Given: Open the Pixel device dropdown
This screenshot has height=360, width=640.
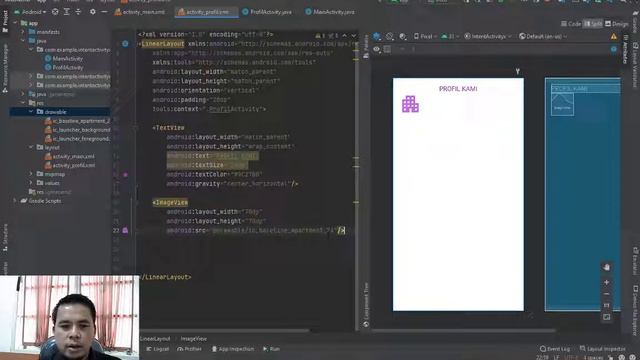Looking at the screenshot, I should pyautogui.click(x=425, y=36).
